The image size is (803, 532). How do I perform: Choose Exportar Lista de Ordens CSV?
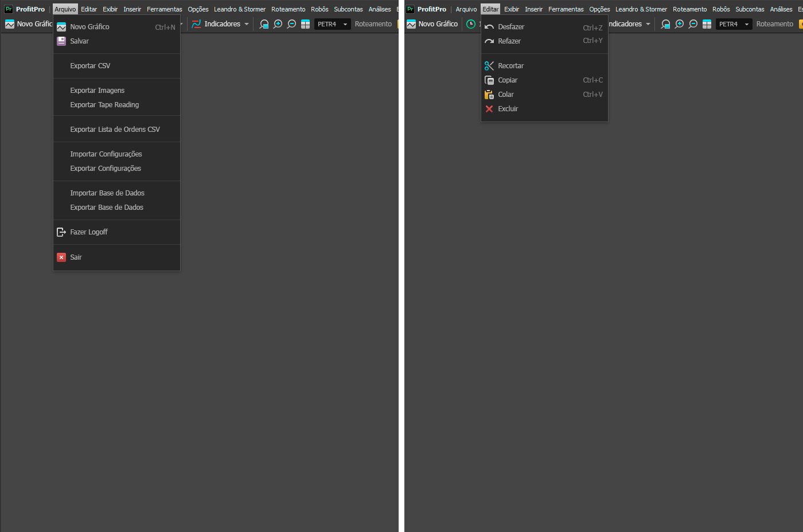tap(116, 130)
